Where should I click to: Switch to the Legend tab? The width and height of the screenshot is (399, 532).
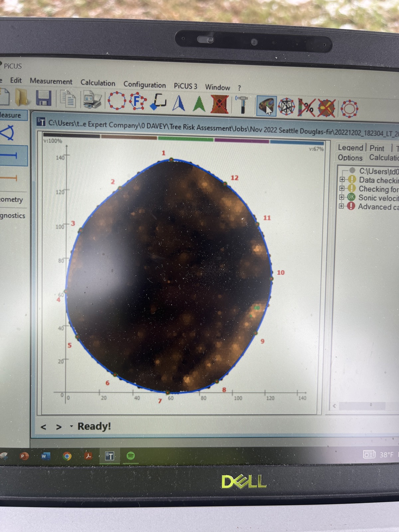point(350,148)
